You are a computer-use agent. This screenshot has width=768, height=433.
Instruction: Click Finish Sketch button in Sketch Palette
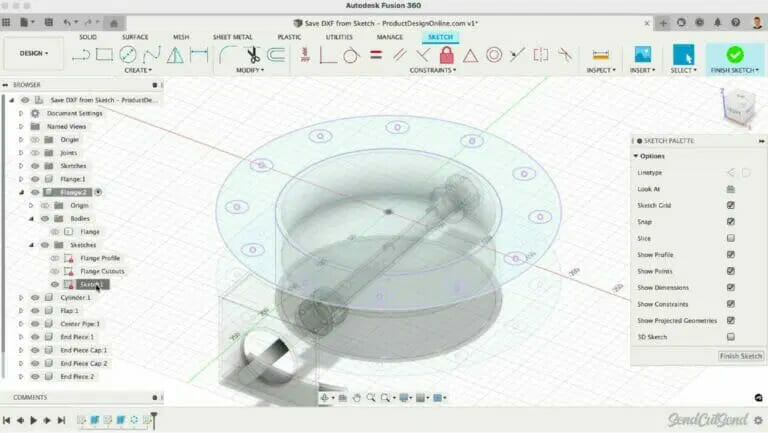[x=740, y=356]
